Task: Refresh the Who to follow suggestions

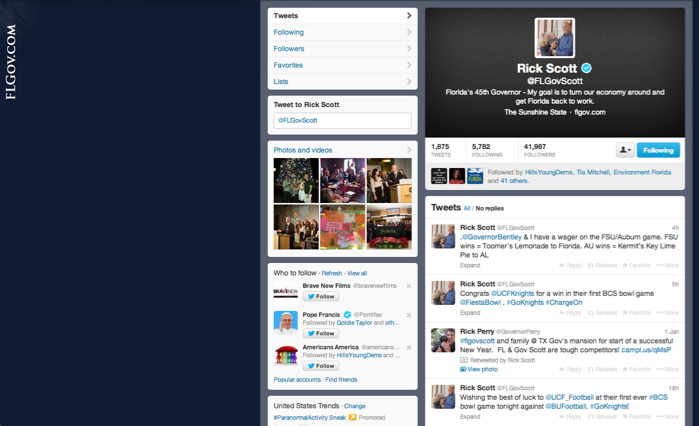Action: point(332,273)
